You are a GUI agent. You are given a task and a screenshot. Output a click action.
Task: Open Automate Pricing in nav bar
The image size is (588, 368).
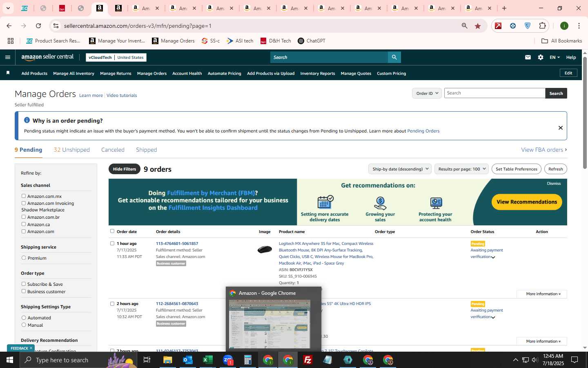tap(225, 74)
